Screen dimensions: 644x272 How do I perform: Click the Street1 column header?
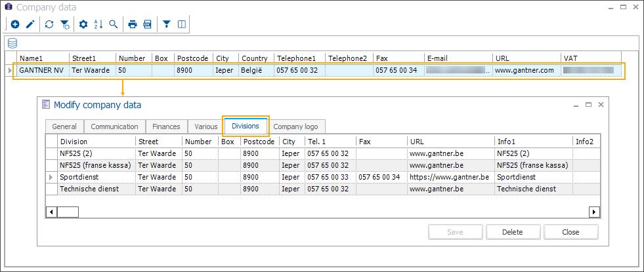(x=92, y=58)
